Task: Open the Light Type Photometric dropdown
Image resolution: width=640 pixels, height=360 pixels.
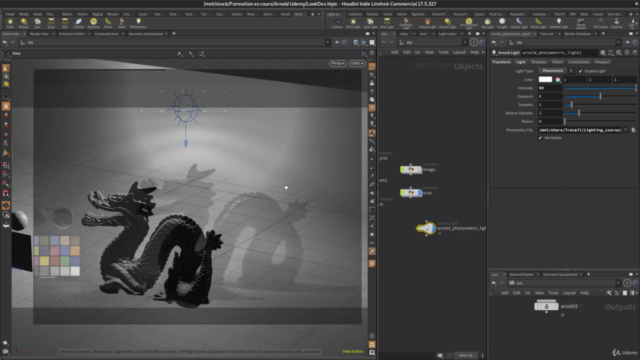Action: coord(556,71)
